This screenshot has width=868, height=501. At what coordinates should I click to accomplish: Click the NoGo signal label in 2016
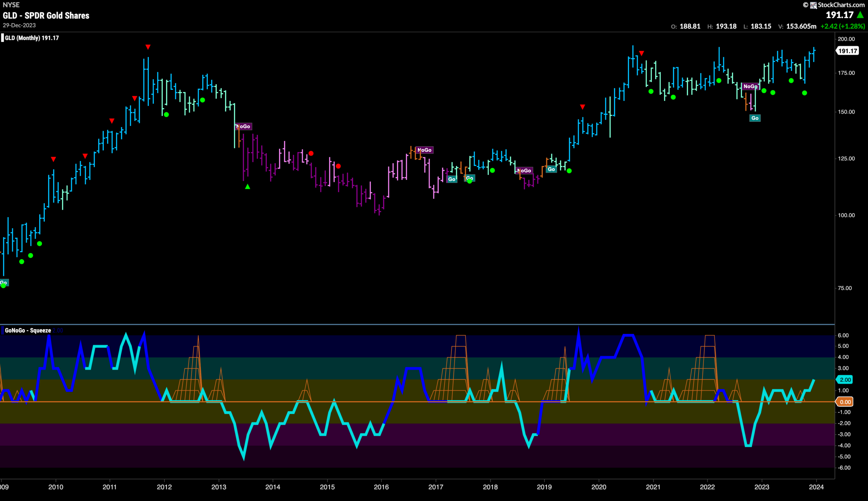point(424,150)
